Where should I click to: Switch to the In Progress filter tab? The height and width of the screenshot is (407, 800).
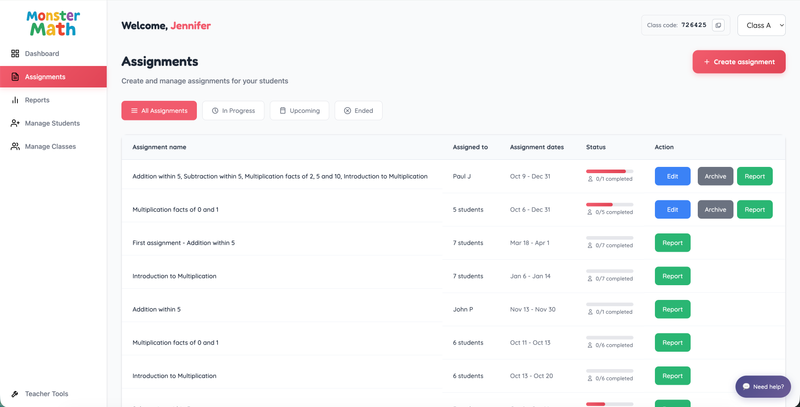tap(233, 111)
